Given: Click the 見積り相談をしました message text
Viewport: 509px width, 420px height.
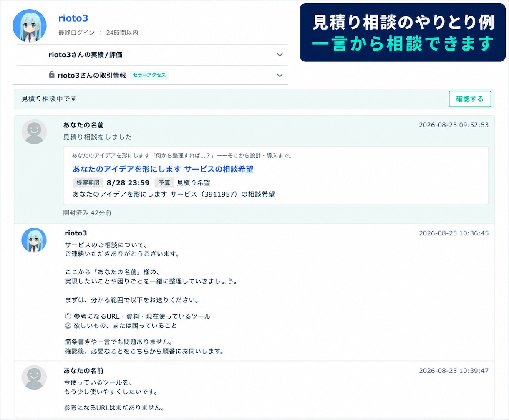Looking at the screenshot, I should [98, 137].
